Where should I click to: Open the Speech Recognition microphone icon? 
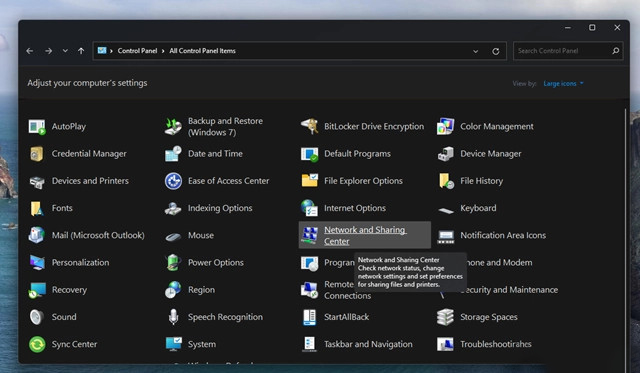tap(173, 317)
